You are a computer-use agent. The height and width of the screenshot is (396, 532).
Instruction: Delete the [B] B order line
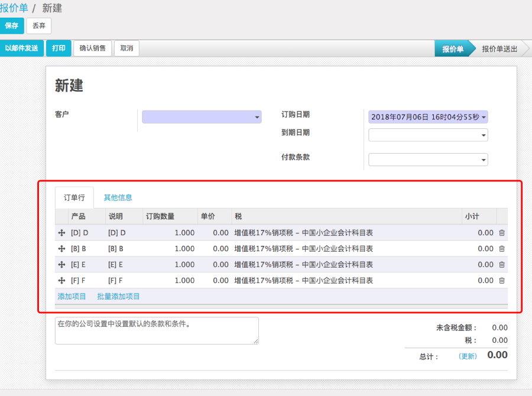click(x=502, y=249)
